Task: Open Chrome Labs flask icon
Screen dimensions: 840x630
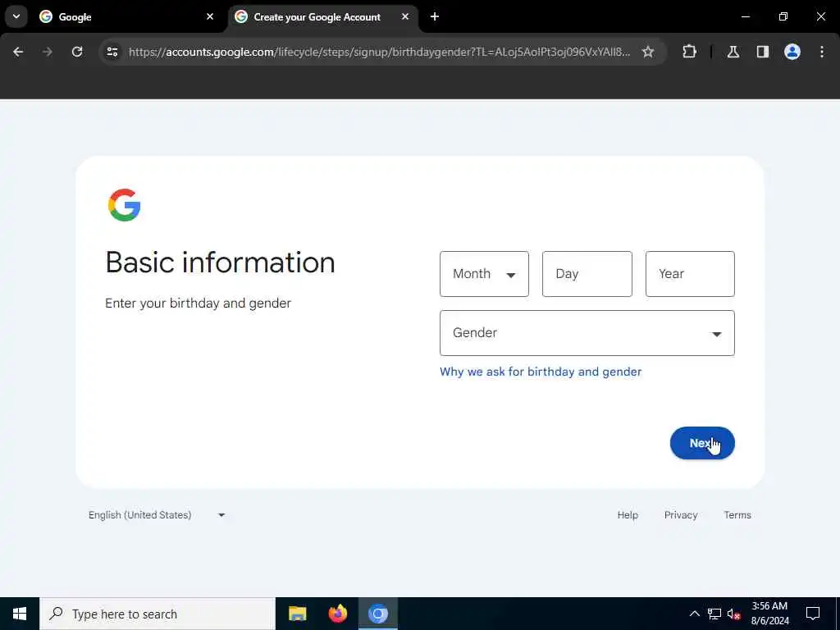Action: [x=733, y=52]
